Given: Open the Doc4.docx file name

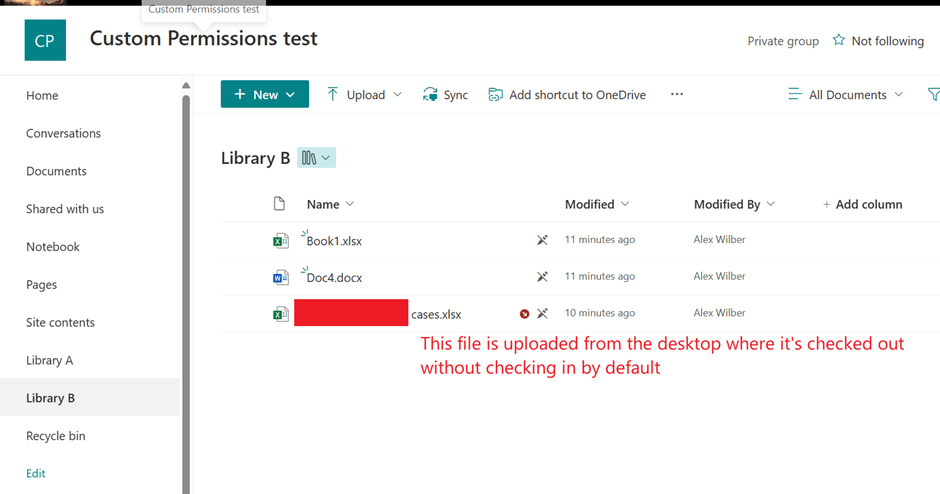Looking at the screenshot, I should coord(334,278).
